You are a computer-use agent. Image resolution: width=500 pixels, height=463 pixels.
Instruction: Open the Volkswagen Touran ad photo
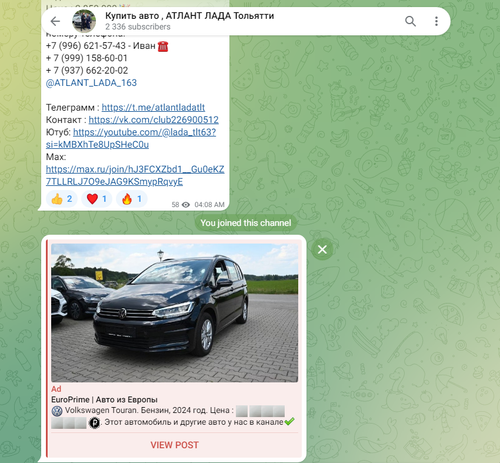coord(174,313)
